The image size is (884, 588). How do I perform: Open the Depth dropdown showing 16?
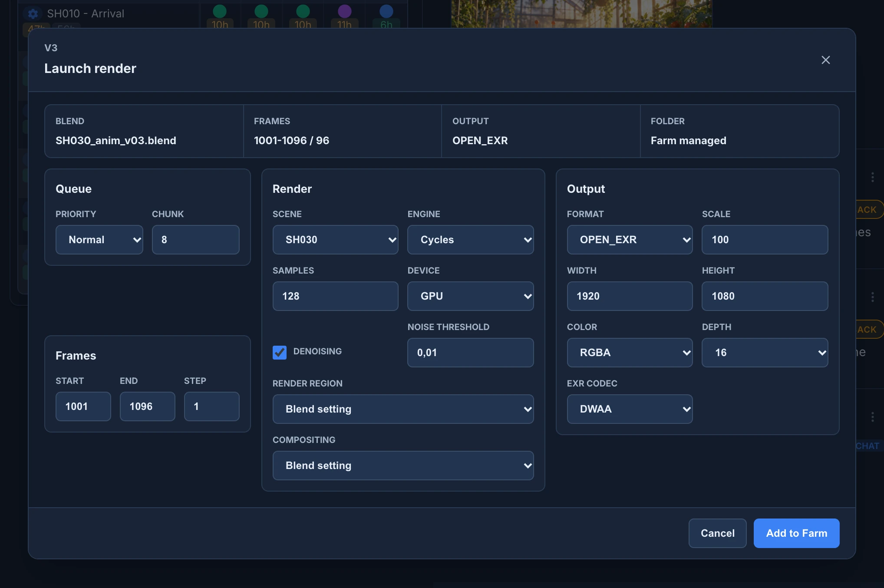click(x=765, y=353)
